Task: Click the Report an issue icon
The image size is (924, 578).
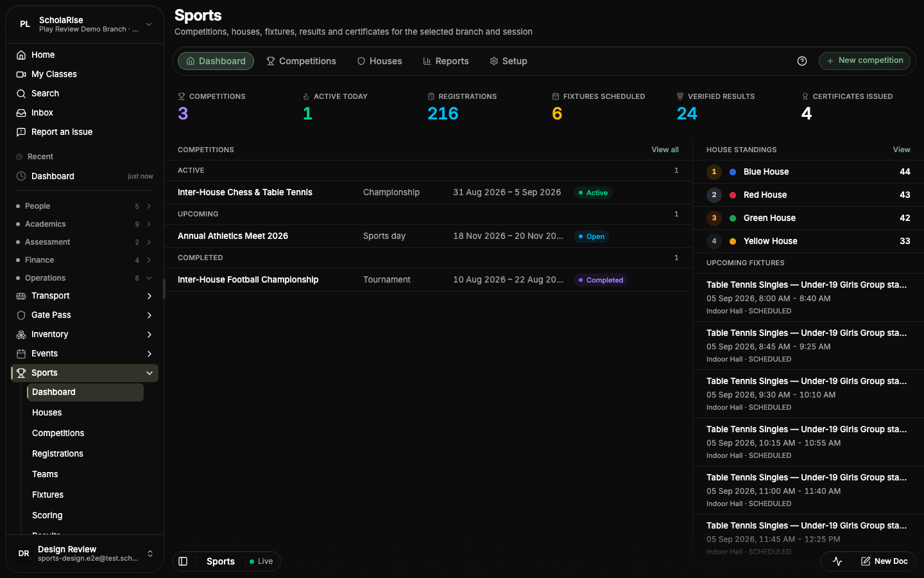Action: point(21,132)
